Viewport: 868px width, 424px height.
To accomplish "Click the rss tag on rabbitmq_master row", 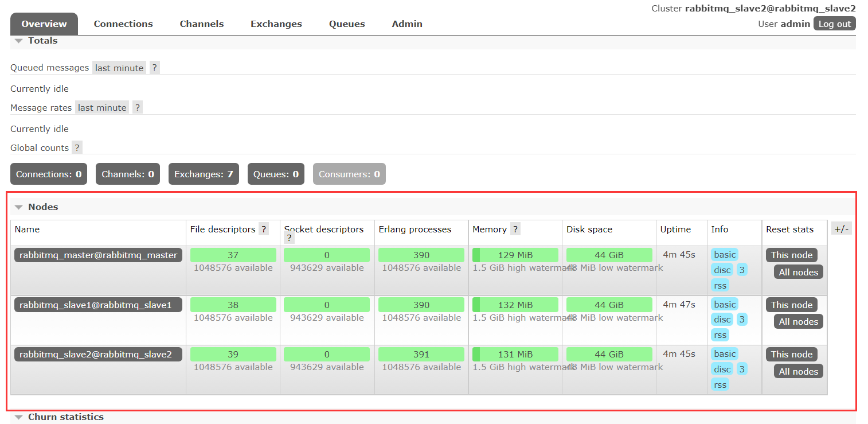I will (720, 285).
